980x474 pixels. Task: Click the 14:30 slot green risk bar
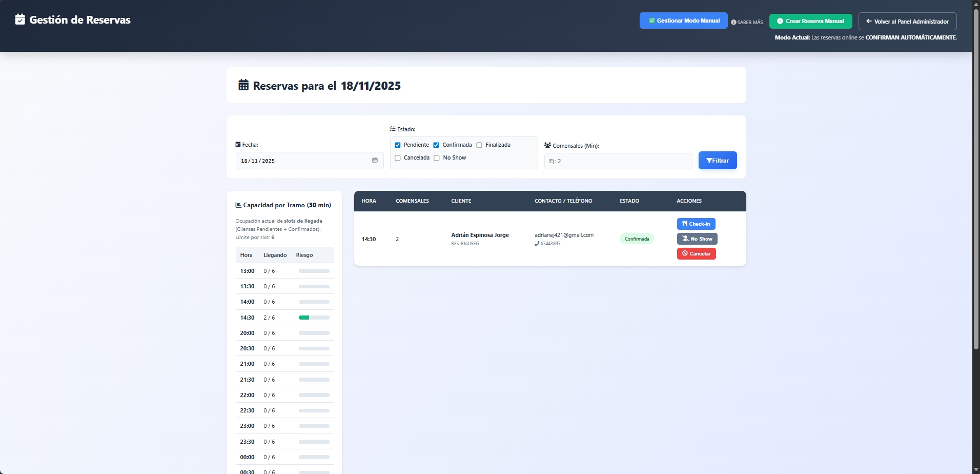coord(304,318)
